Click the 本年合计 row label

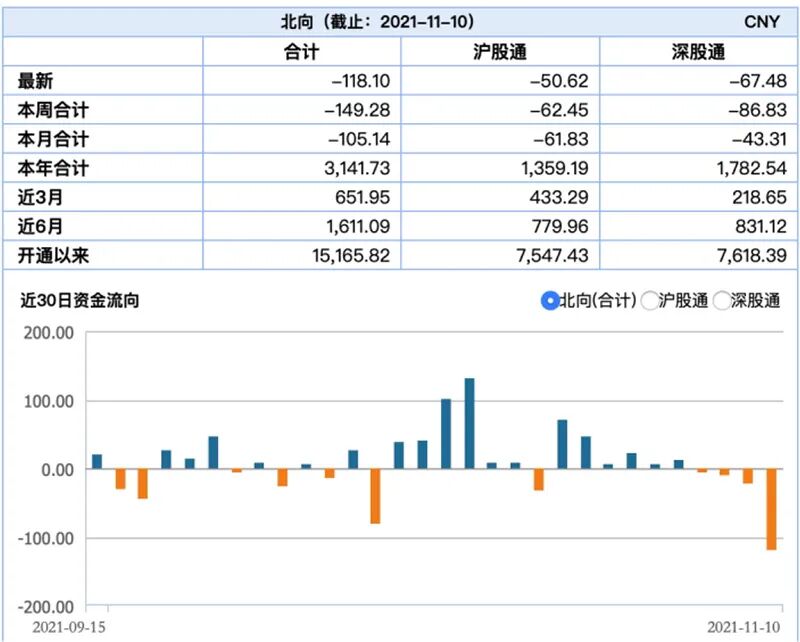click(53, 168)
